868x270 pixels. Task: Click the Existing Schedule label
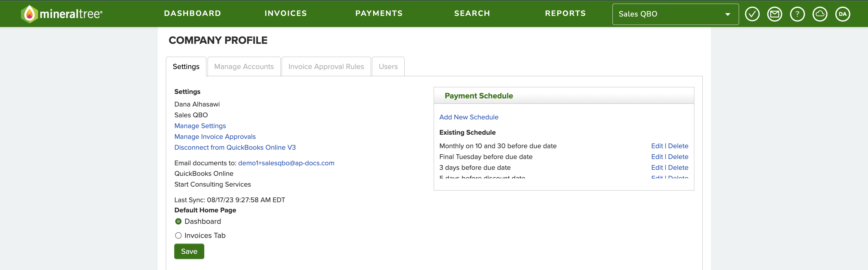(x=467, y=133)
